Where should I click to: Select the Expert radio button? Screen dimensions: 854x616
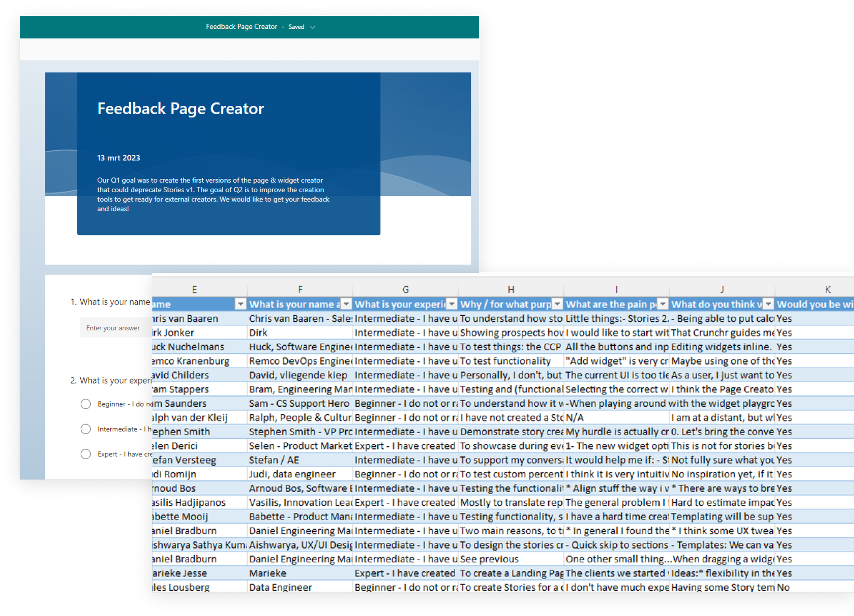click(x=85, y=454)
